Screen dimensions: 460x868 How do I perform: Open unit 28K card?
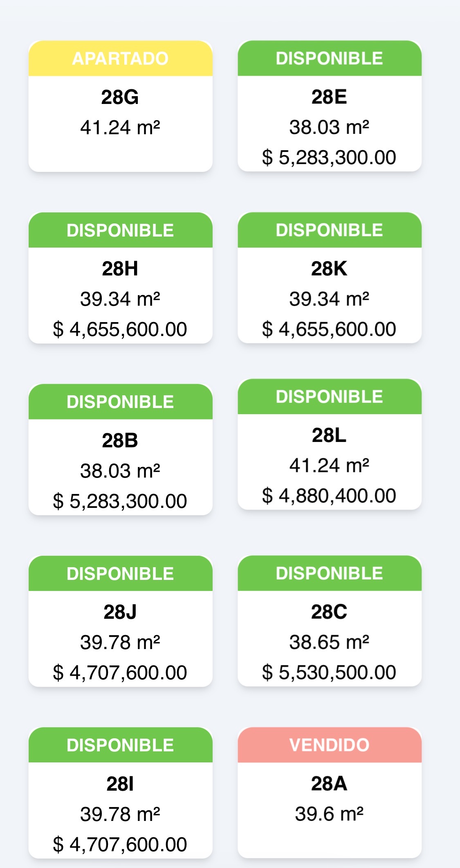tap(330, 277)
